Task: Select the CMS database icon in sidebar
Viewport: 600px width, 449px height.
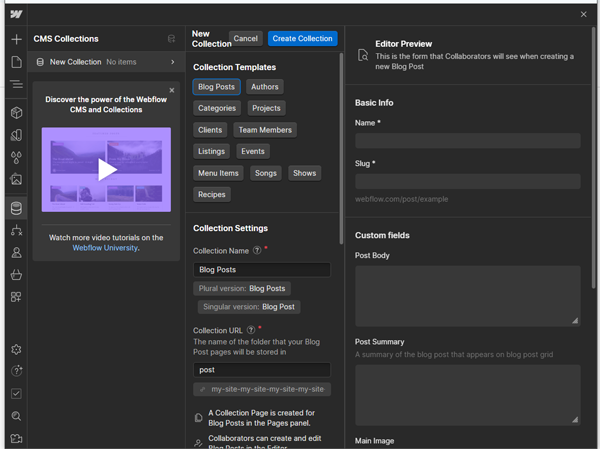Action: pyautogui.click(x=16, y=208)
